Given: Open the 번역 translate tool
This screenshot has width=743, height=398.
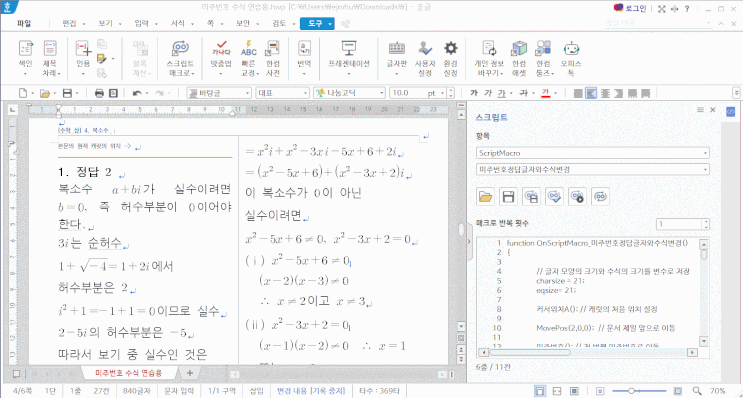Looking at the screenshot, I should (x=304, y=58).
